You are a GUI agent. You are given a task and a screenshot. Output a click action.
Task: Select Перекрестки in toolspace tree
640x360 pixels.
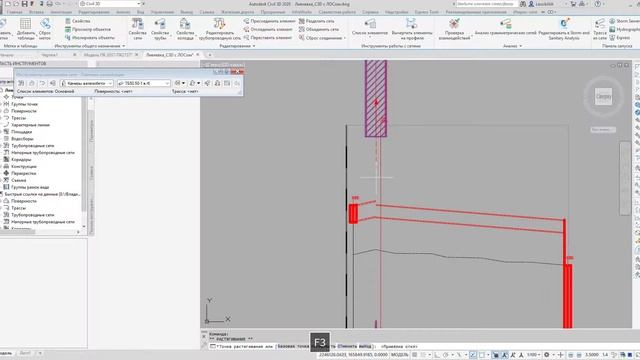(x=24, y=173)
